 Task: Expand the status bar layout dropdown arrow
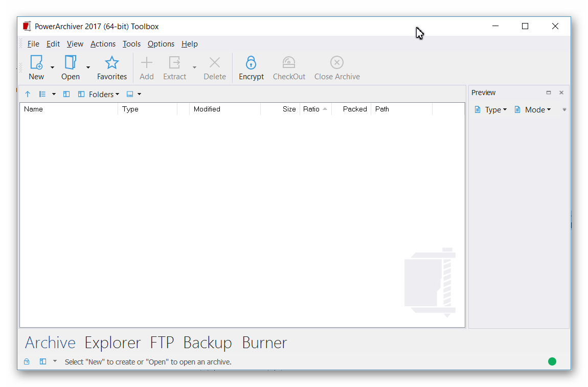(55, 361)
